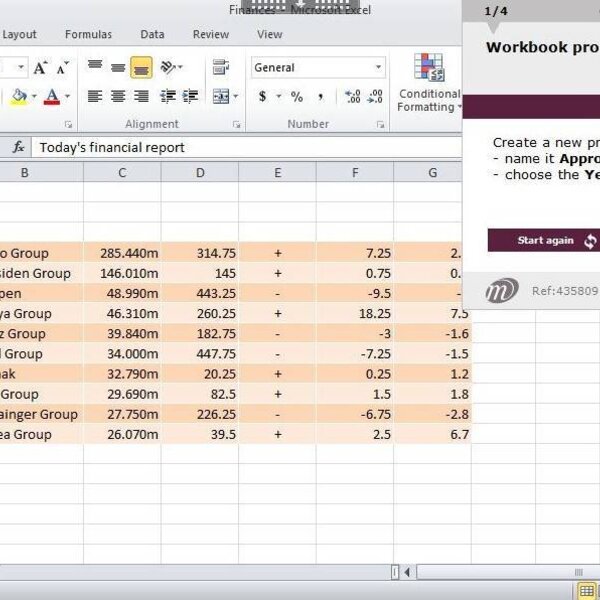
Task: Toggle the highlighted Bottom Align button
Action: 141,67
